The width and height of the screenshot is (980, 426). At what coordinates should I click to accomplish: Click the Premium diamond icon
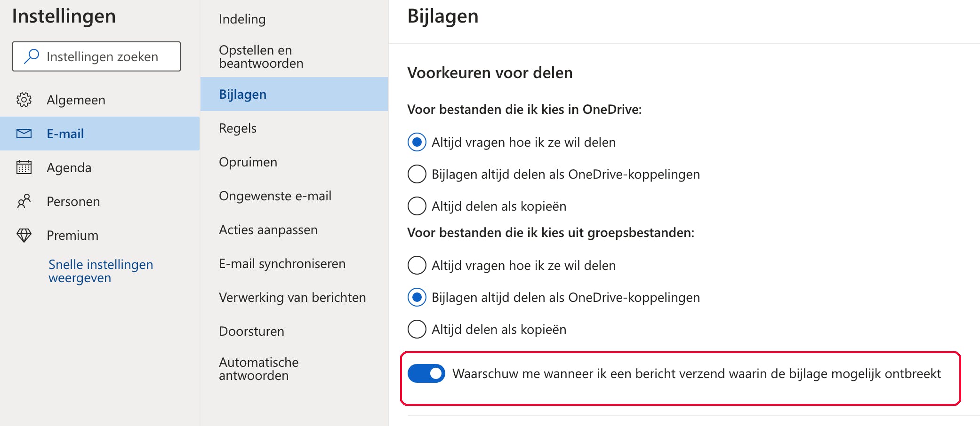tap(24, 235)
